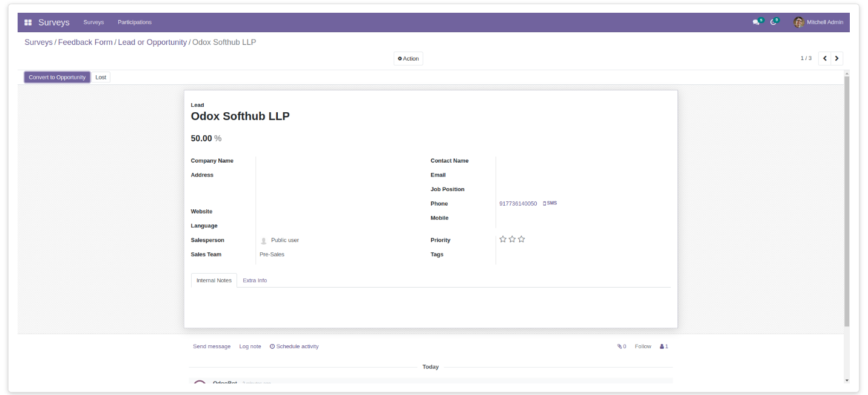The width and height of the screenshot is (868, 395).
Task: Send SMS to the phone number
Action: 550,203
